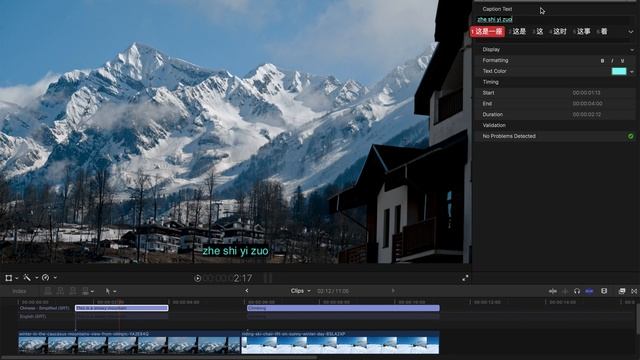Screen dimensions: 640x360
Task: Select the ski chair lift video clip
Action: click(340, 342)
